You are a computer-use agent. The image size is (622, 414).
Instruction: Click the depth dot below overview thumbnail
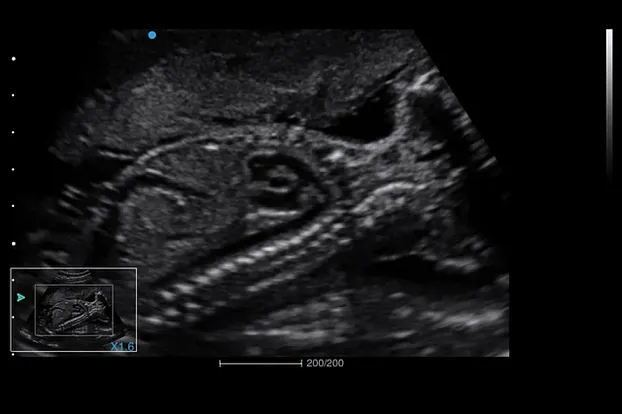pyautogui.click(x=13, y=353)
